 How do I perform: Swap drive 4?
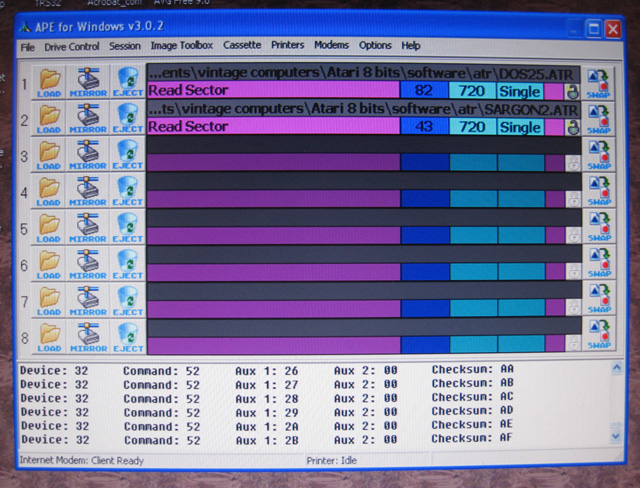point(598,191)
